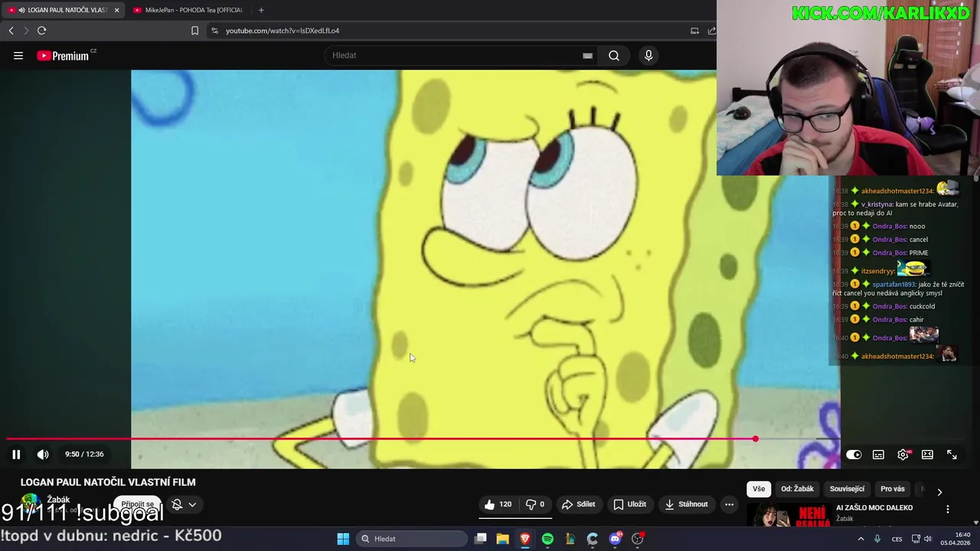This screenshot has height=551, width=980.
Task: Click the Sdílet share button
Action: click(579, 504)
